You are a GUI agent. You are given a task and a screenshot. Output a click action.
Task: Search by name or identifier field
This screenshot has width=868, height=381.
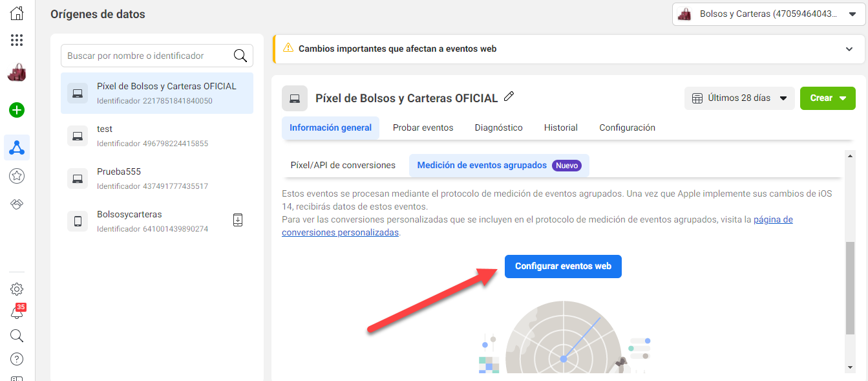tap(157, 56)
